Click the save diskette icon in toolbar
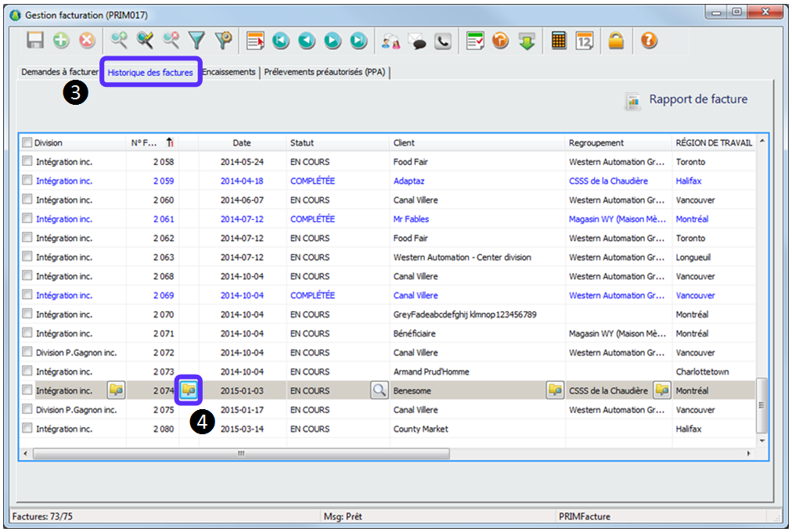The image size is (792, 532). click(x=35, y=41)
